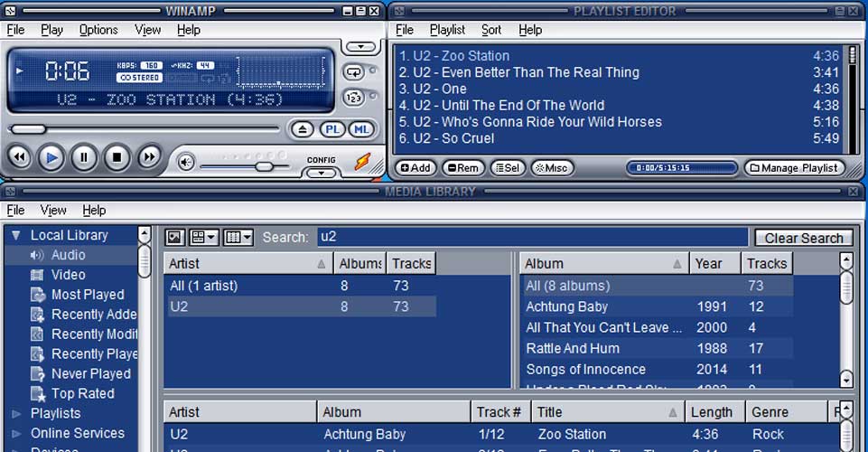This screenshot has width=868, height=452.
Task: Skip to the next track
Action: coord(149,157)
